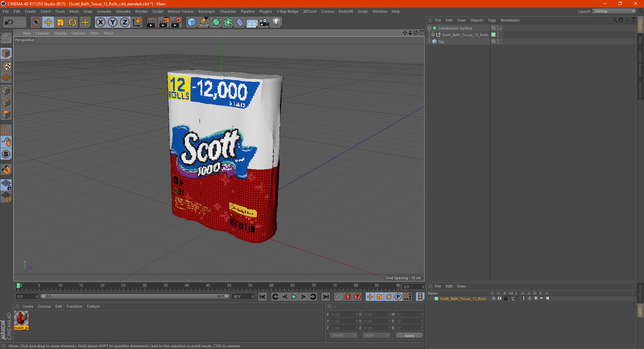
Task: Switch to Polygons mode
Action: click(6, 114)
